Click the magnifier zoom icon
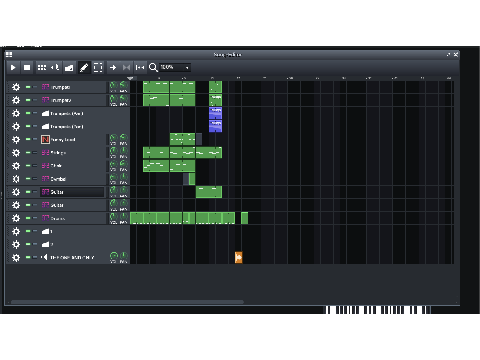This screenshot has height=360, width=480. pos(153,68)
